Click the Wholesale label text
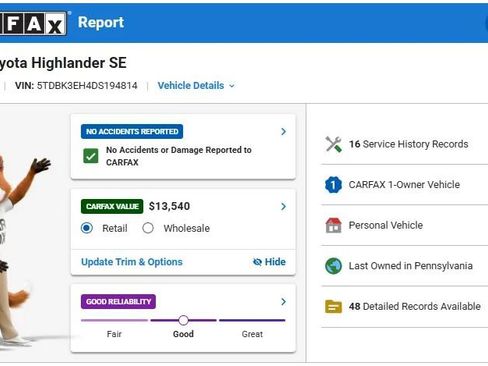The width and height of the screenshot is (488, 366). [x=187, y=228]
